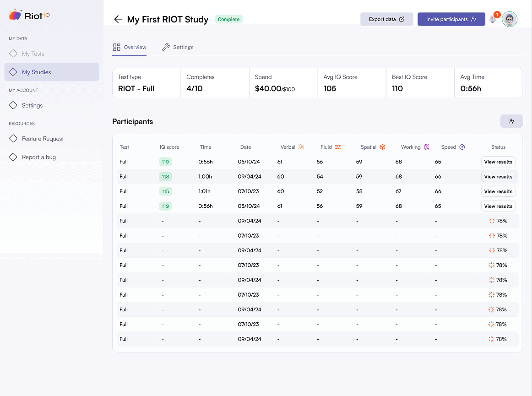The image size is (532, 396).
Task: Open Feature Request link
Action: (43, 139)
